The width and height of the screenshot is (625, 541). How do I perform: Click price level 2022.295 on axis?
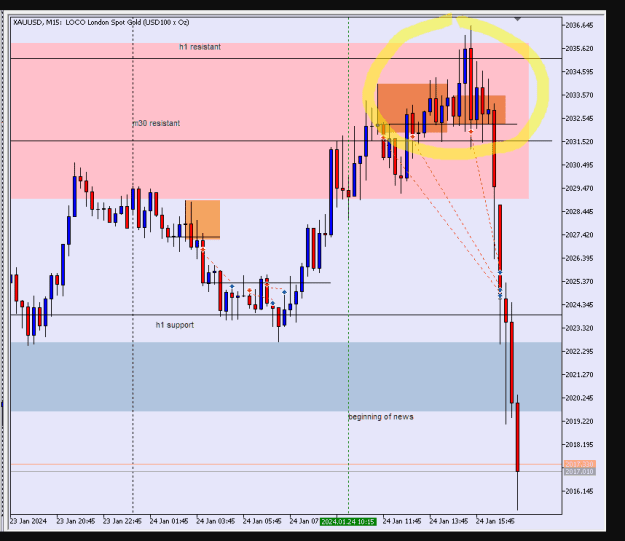[579, 351]
